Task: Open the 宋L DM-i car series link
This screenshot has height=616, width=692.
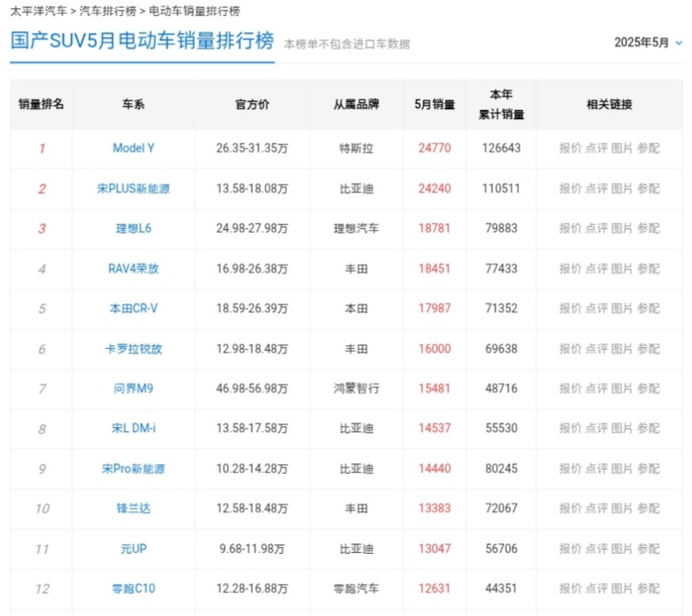Action: click(133, 429)
